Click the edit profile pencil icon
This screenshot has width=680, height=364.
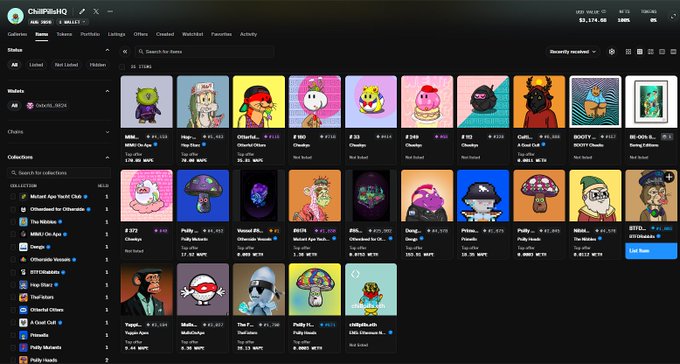tap(82, 11)
